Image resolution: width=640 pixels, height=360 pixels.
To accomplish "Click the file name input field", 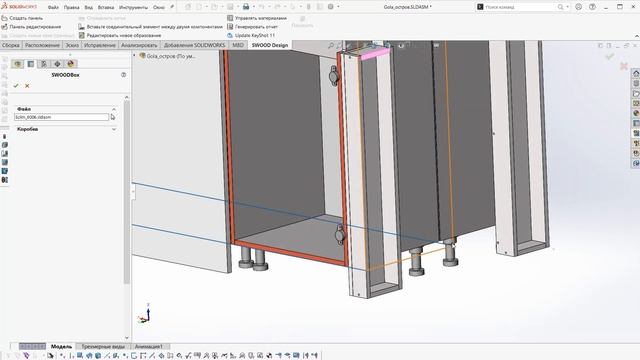I will (61, 117).
